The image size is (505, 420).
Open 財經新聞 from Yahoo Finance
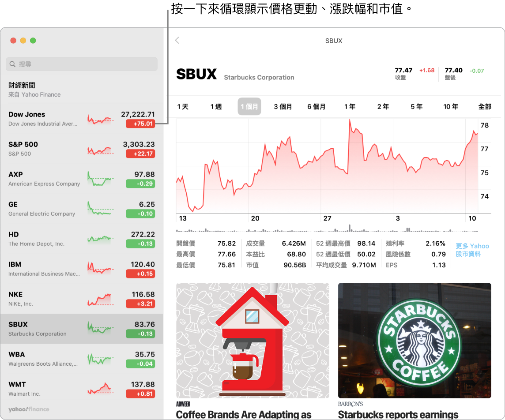[x=82, y=90]
